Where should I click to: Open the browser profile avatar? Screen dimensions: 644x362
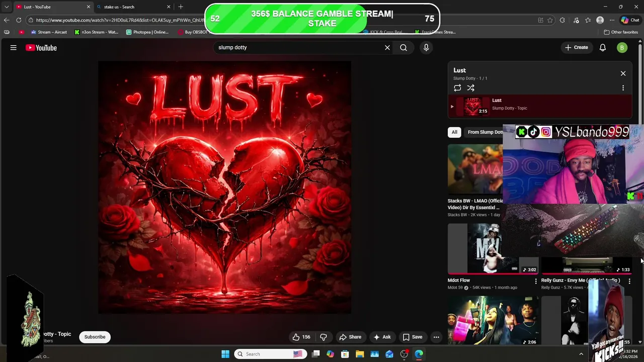pos(600,20)
